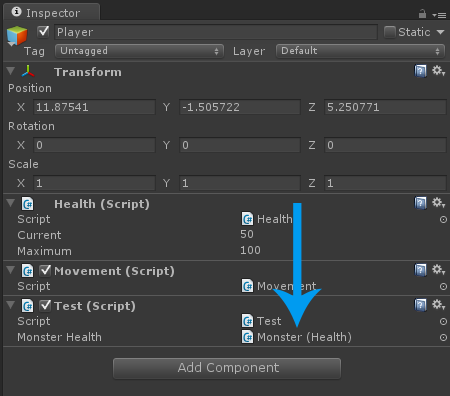The image size is (450, 396).
Task: Open the Static flags dropdown arrow
Action: pos(440,32)
